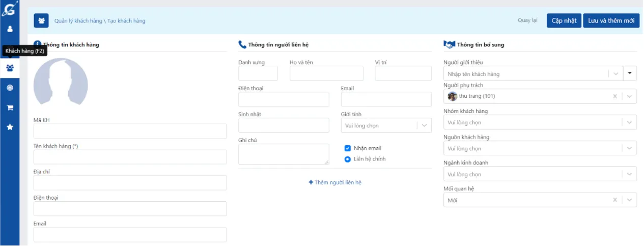Click the Quay lại link
Image resolution: width=644 pixels, height=246 pixels.
pyautogui.click(x=527, y=20)
